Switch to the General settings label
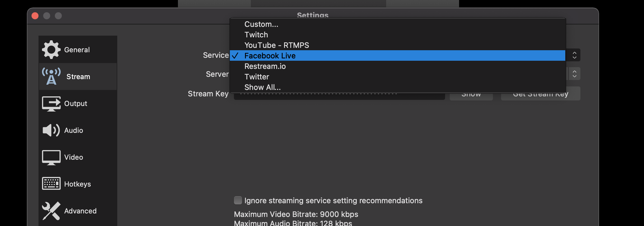The height and width of the screenshot is (226, 644). 77,50
